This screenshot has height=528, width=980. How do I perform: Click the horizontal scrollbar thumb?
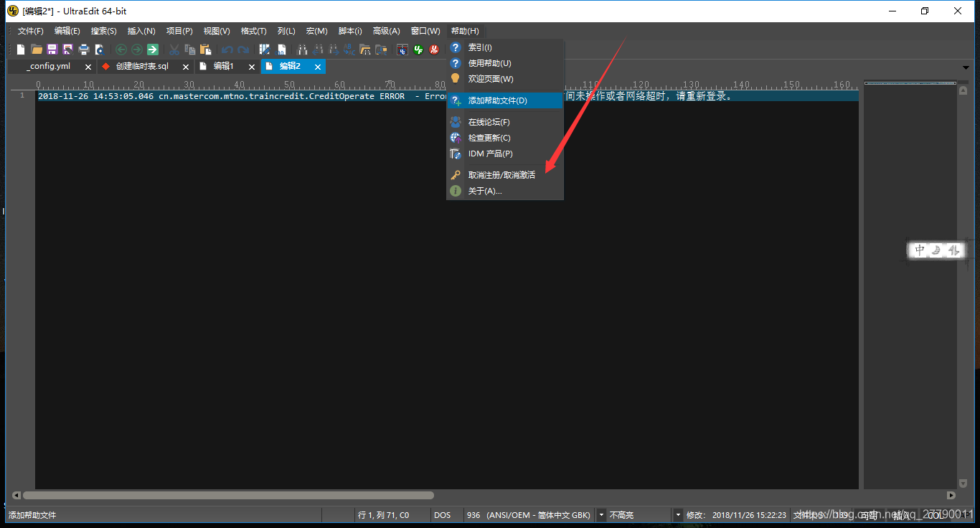tap(228, 495)
